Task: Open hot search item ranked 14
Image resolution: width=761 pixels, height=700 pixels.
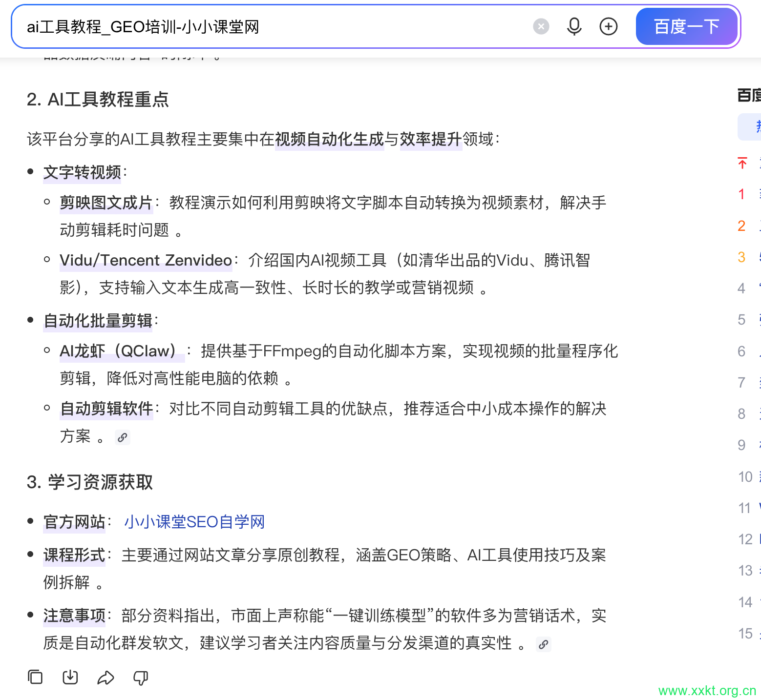Action: point(750,602)
